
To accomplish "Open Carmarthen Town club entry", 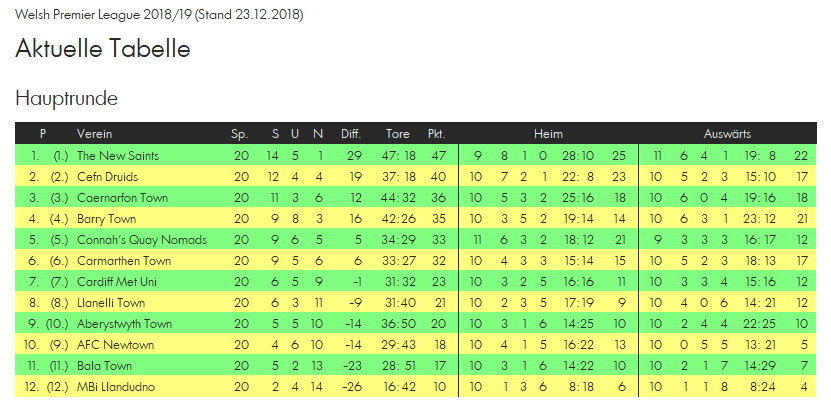I will (x=124, y=261).
